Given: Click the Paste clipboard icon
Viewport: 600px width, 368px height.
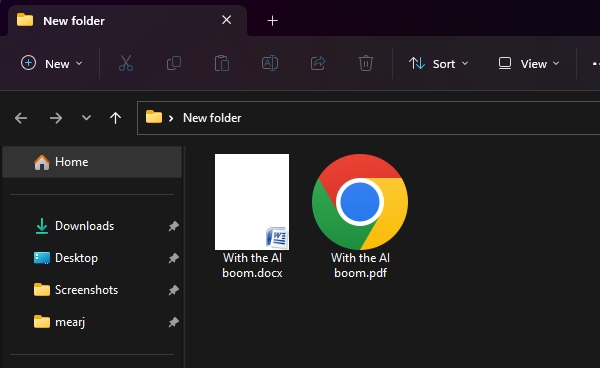Looking at the screenshot, I should (222, 63).
